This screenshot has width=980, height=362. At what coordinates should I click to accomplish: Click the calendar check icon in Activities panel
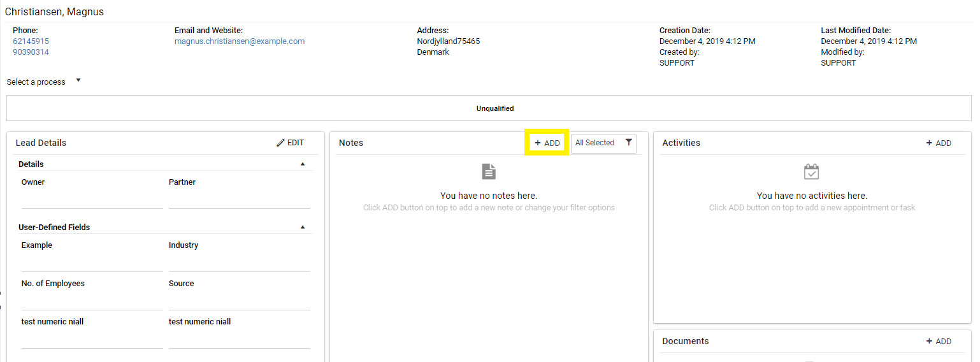coord(811,171)
